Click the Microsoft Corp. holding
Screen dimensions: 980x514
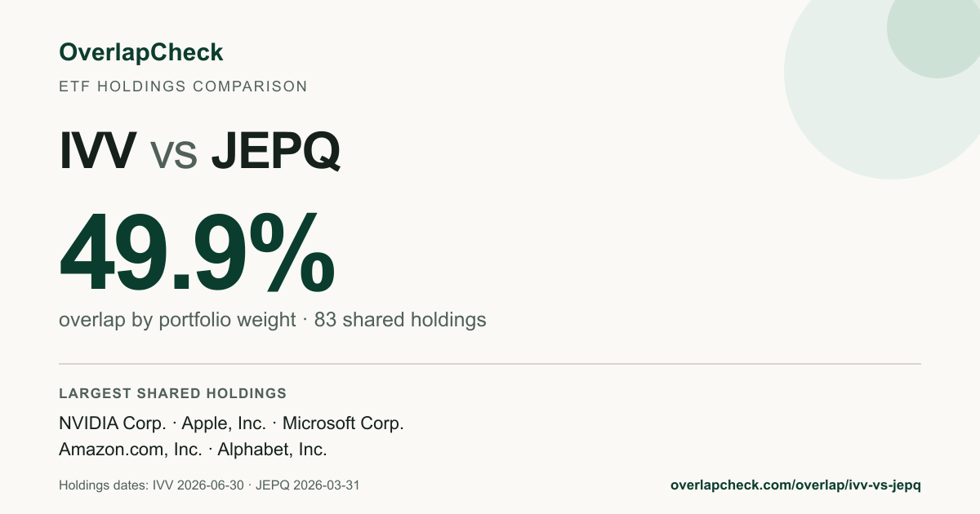pyautogui.click(x=343, y=423)
